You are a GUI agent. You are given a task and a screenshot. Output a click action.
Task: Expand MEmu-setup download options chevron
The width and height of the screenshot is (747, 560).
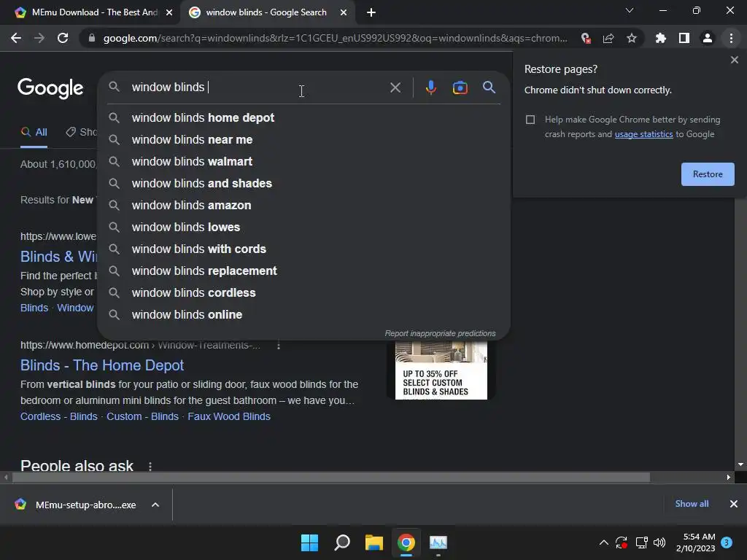[155, 505]
